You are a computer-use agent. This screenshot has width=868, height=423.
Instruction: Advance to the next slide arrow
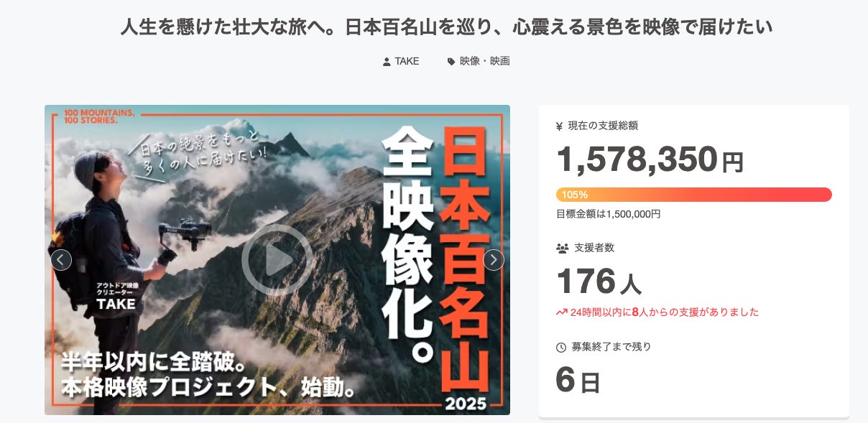point(493,260)
